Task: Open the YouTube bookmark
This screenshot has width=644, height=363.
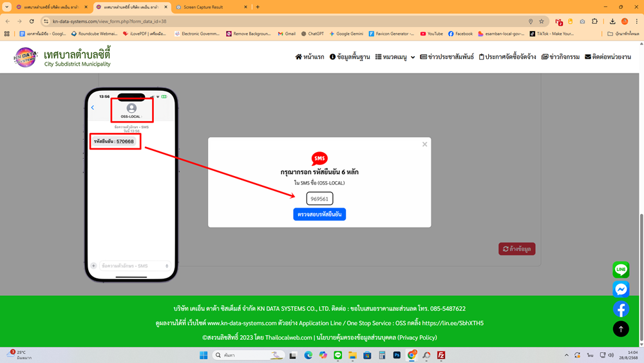Action: tap(431, 34)
